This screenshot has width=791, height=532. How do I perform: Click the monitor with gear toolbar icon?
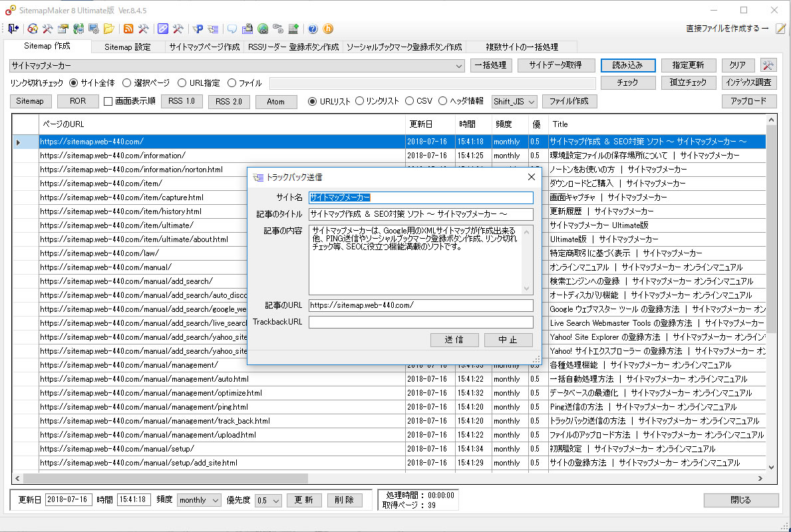pyautogui.click(x=93, y=29)
